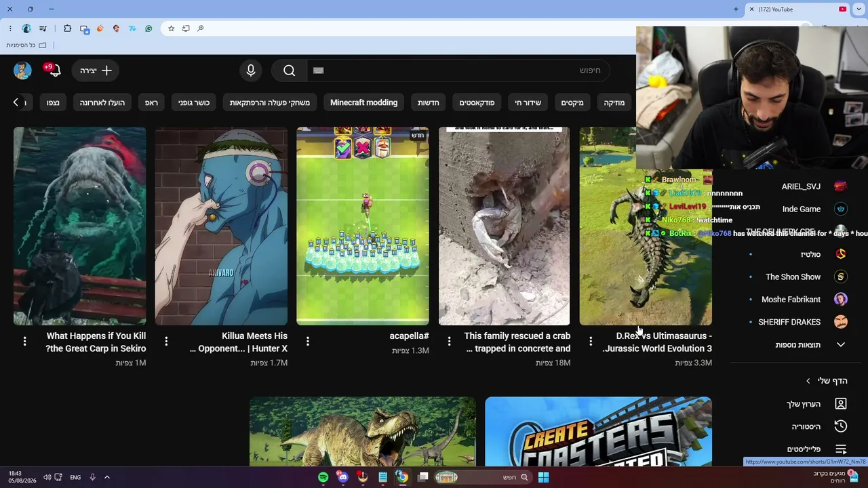
Task: Open the ARIEL_SVJ channel avatar
Action: [x=841, y=186]
